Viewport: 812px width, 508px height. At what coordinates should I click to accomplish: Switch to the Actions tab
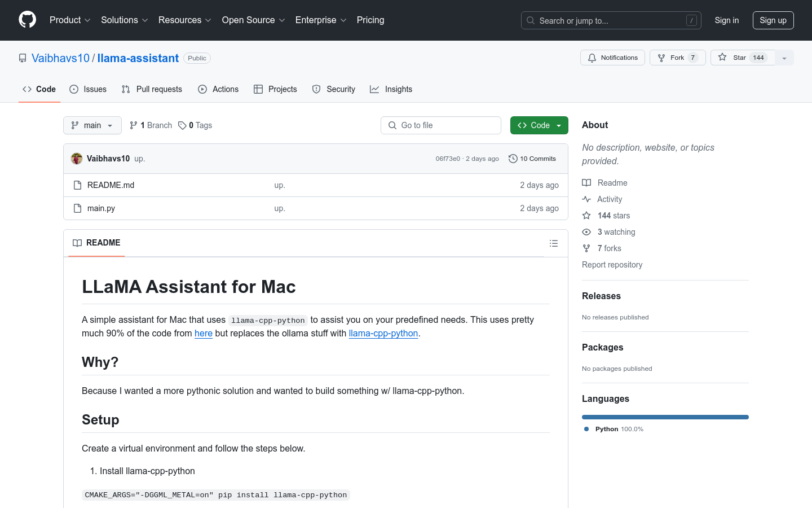(x=218, y=89)
